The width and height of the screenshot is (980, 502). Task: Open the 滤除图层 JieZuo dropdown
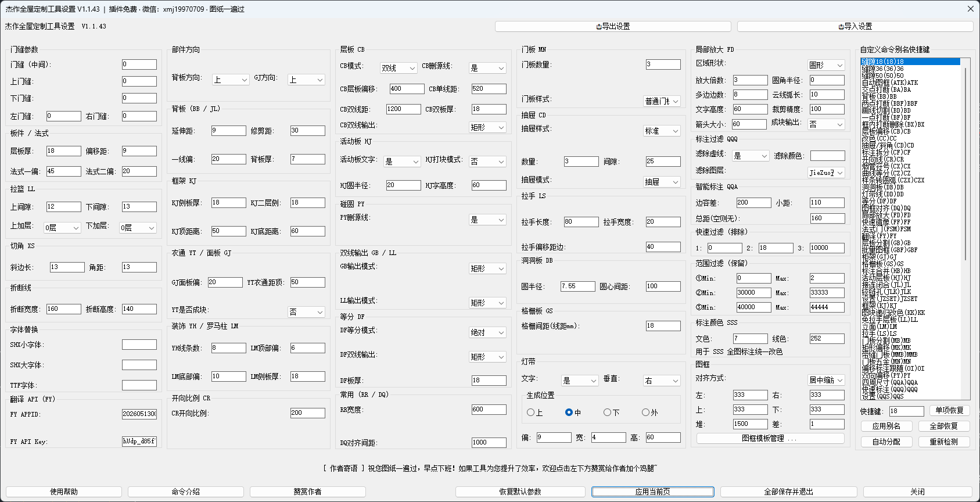point(827,173)
